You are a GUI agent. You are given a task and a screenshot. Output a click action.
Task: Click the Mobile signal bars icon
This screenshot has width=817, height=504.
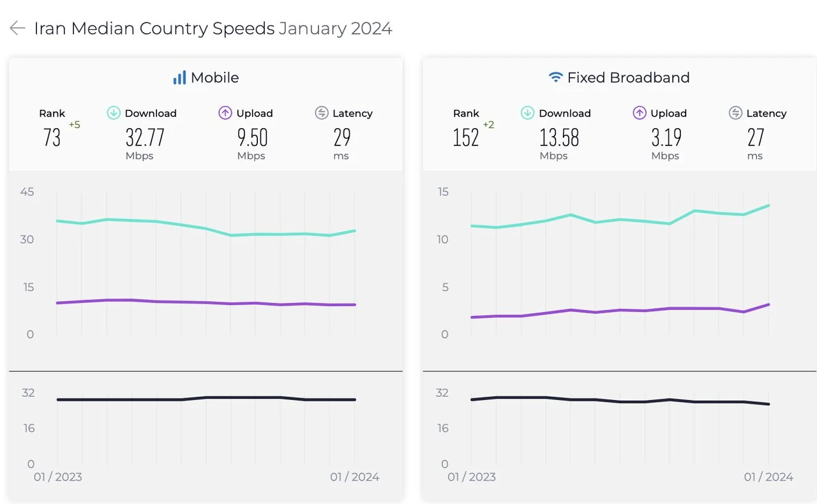click(179, 78)
